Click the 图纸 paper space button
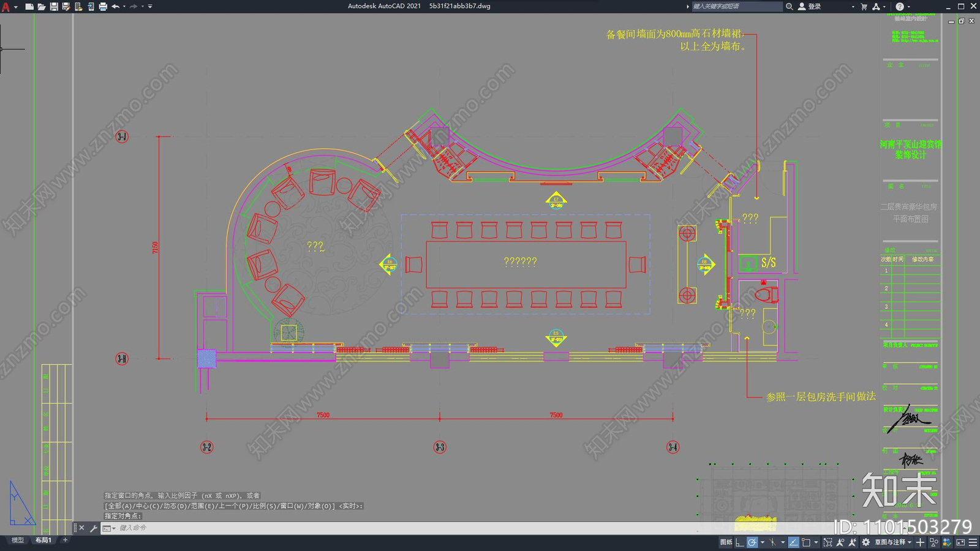 (x=726, y=542)
